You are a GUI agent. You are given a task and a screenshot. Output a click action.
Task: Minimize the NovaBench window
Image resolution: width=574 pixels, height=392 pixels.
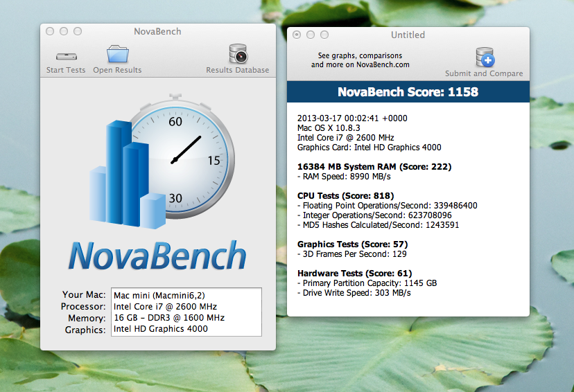pos(64,31)
